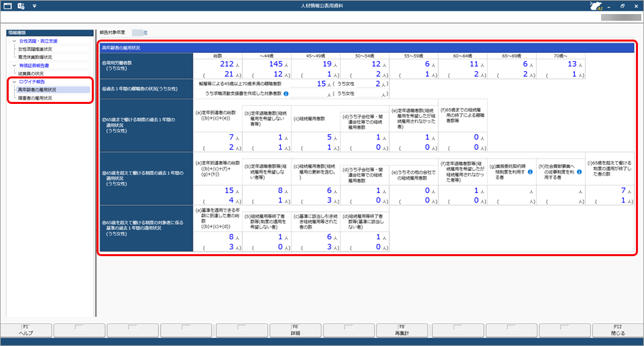Image resolution: width=644 pixels, height=346 pixels.
Task: Click the (e)うちその他の会社での継続雇用者数 header
Action: pos(413,176)
